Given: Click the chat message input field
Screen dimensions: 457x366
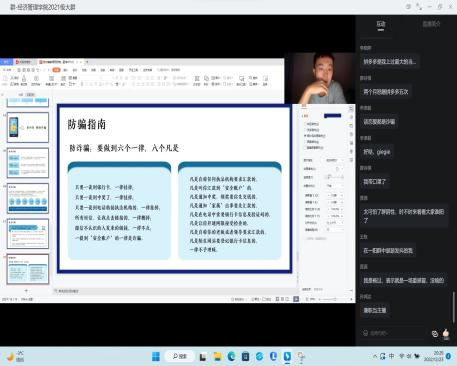Looking at the screenshot, I should 393,333.
